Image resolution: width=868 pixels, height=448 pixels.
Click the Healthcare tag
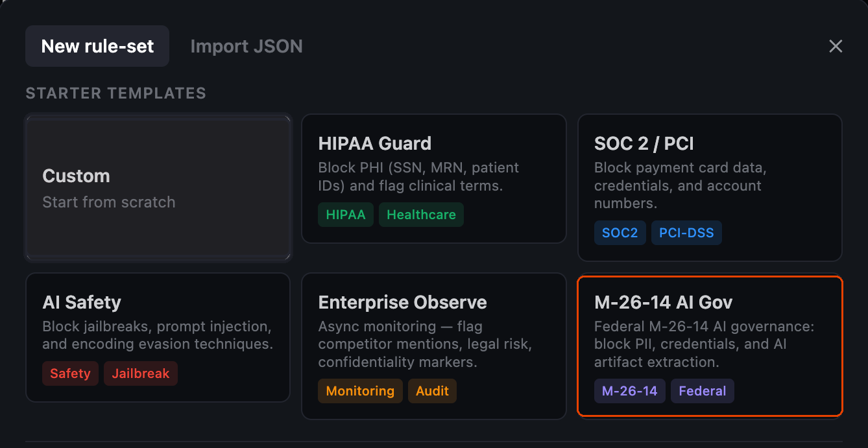coord(422,215)
